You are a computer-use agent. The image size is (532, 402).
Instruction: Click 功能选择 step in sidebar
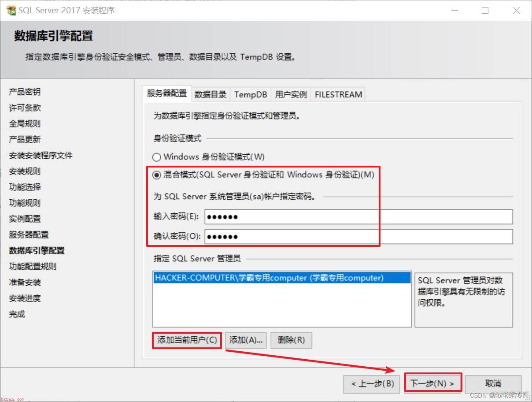(x=25, y=187)
